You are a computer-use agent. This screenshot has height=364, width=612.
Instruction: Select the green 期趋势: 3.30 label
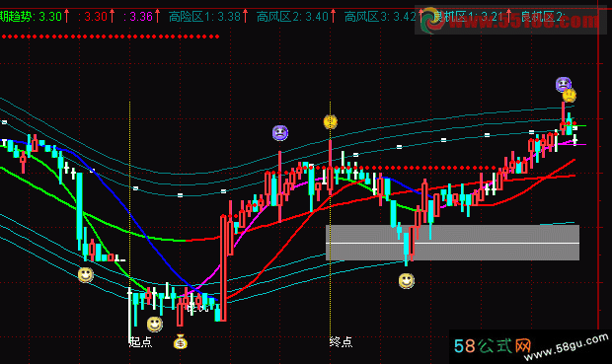tap(31, 17)
